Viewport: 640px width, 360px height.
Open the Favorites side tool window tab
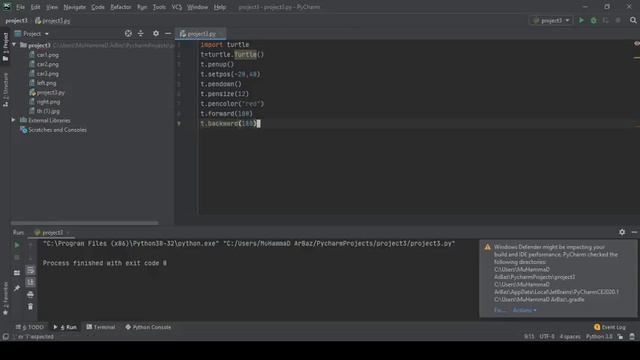tap(5, 298)
